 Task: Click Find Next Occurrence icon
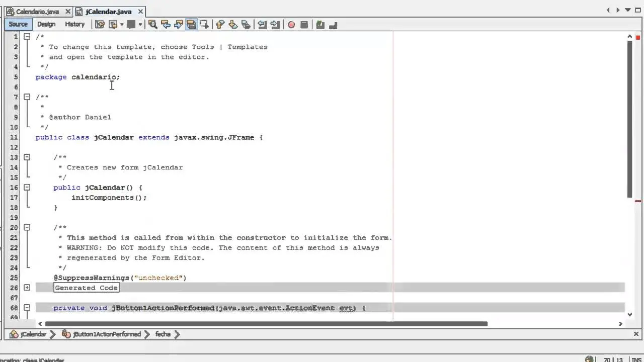[179, 24]
